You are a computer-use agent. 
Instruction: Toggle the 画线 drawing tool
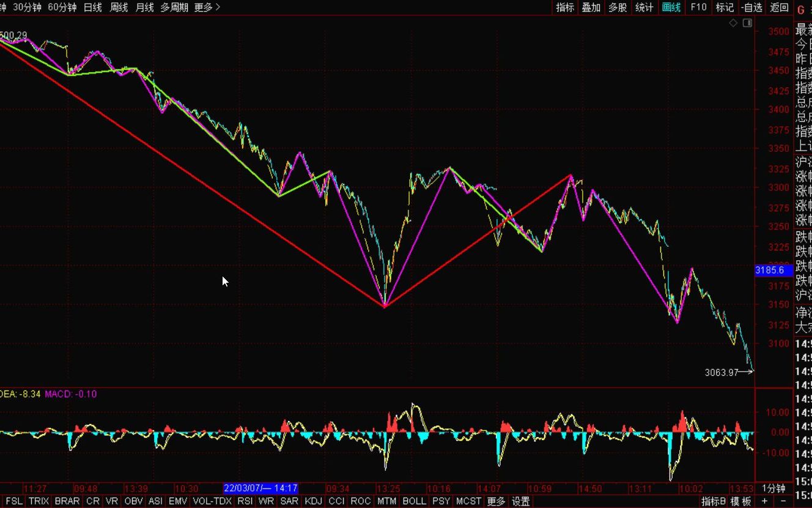(671, 7)
